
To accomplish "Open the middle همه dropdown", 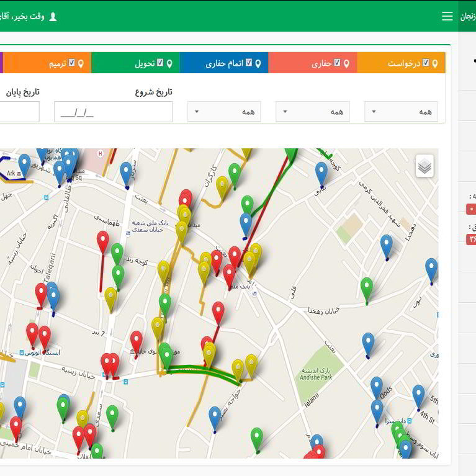I will coord(312,112).
